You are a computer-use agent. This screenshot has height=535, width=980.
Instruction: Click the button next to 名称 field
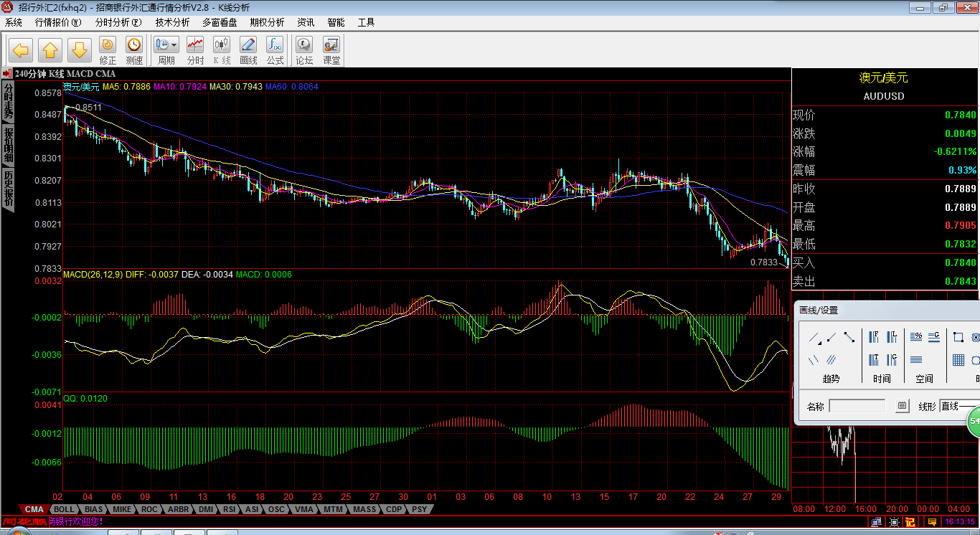pyautogui.click(x=903, y=407)
